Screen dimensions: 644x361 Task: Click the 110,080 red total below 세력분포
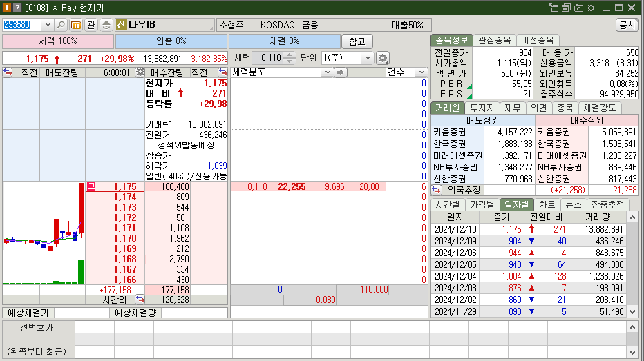point(321,300)
